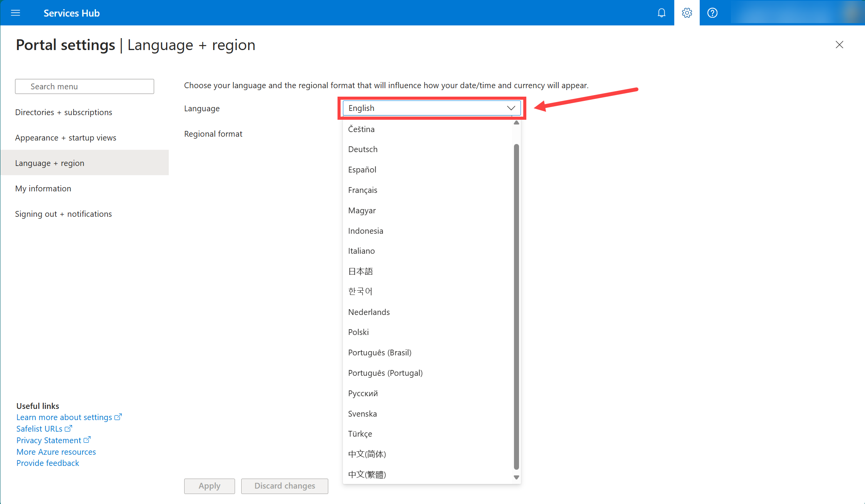Open the notifications bell

click(661, 13)
